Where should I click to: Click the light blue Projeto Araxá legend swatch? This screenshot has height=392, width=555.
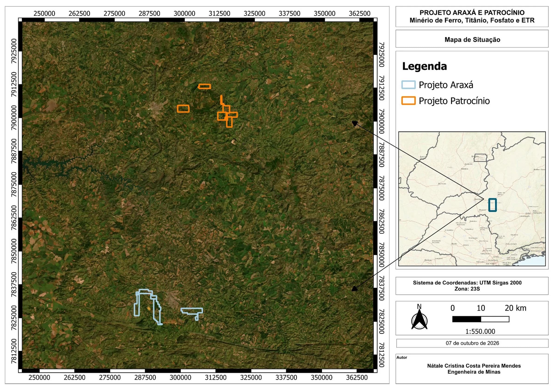(x=409, y=85)
